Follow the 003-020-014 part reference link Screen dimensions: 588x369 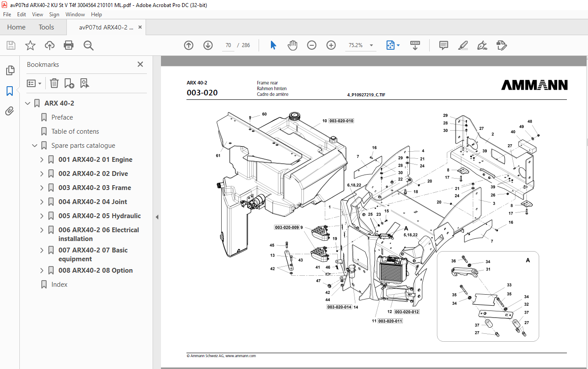(x=339, y=307)
